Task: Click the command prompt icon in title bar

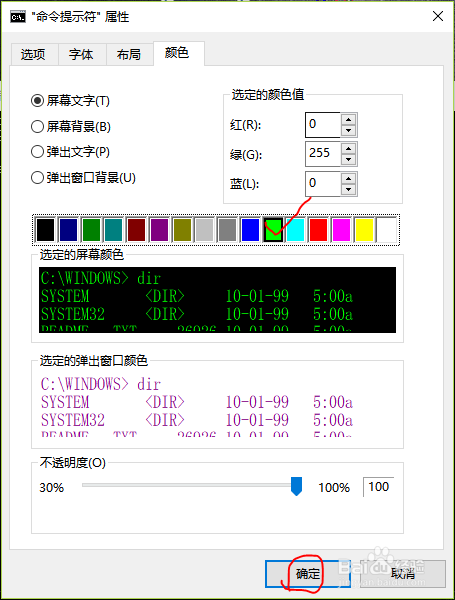Action: point(18,17)
